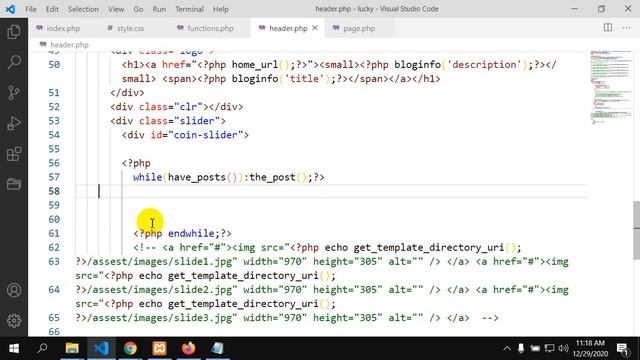Open the Run menu
The width and height of the screenshot is (640, 360).
[x=159, y=9]
